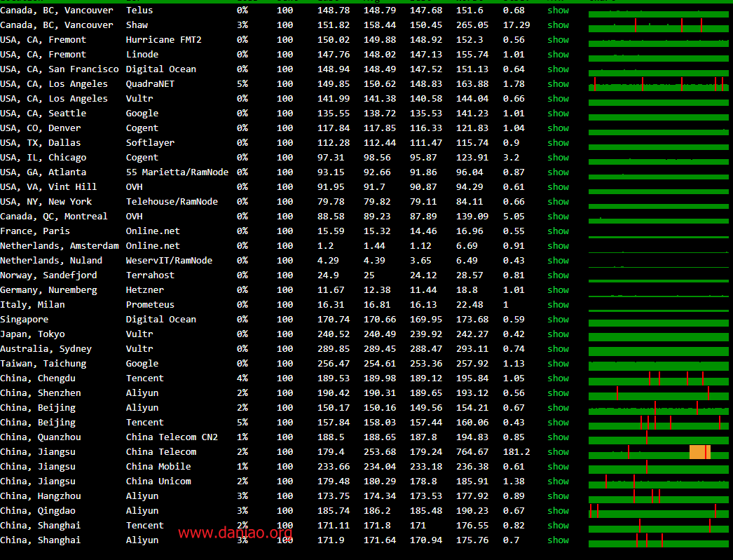Click show for Tencent Shanghai

click(559, 526)
